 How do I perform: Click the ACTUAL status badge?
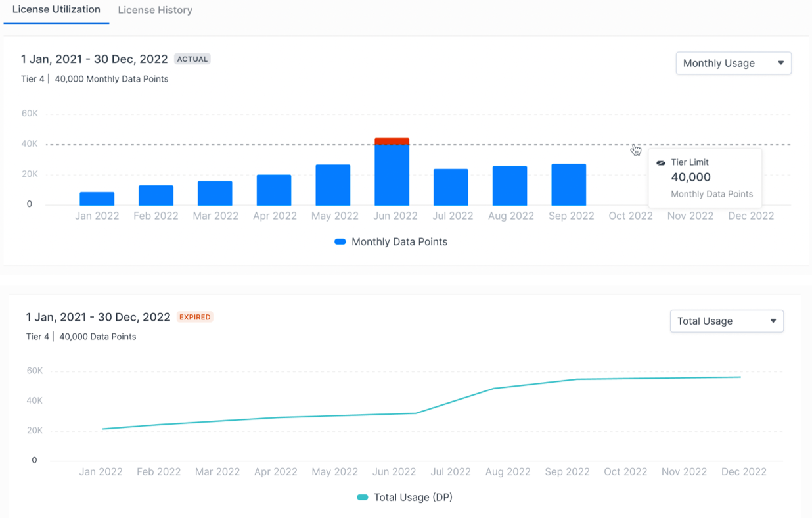[x=192, y=59]
